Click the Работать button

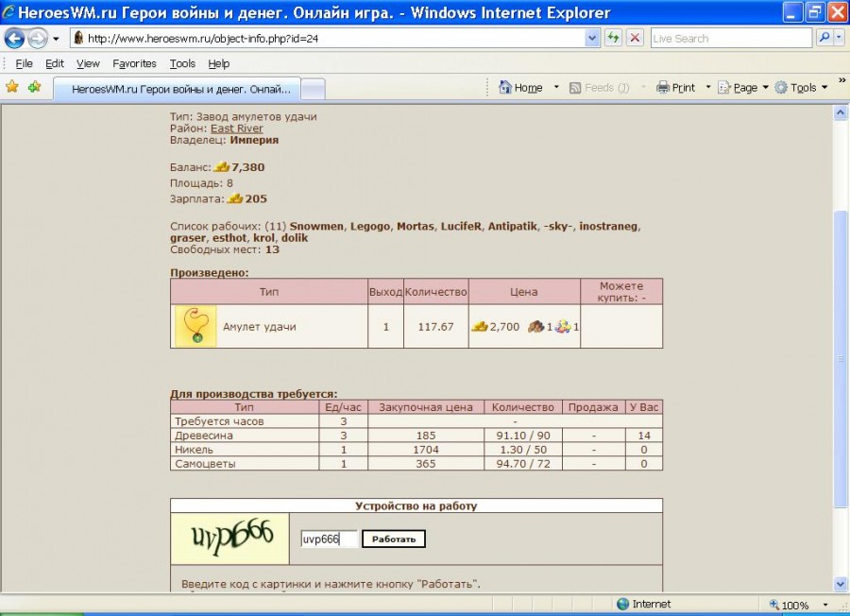[x=394, y=539]
